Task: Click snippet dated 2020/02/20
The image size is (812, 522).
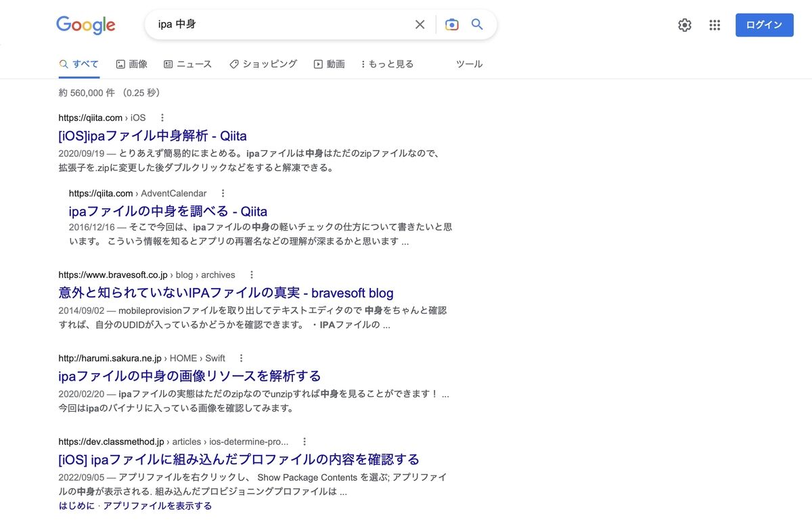Action: tap(254, 401)
